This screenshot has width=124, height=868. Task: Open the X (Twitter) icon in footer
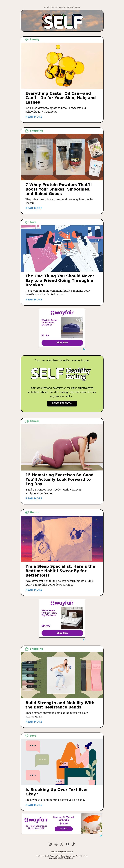pos(62,844)
